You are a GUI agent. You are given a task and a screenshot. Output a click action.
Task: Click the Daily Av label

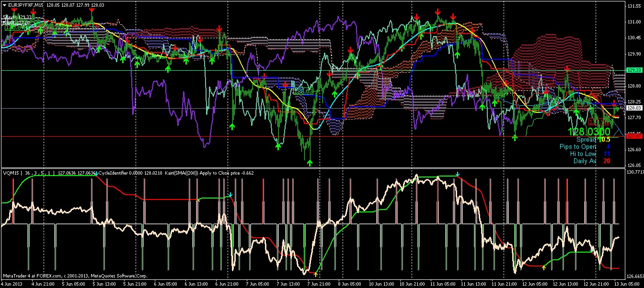(x=585, y=161)
